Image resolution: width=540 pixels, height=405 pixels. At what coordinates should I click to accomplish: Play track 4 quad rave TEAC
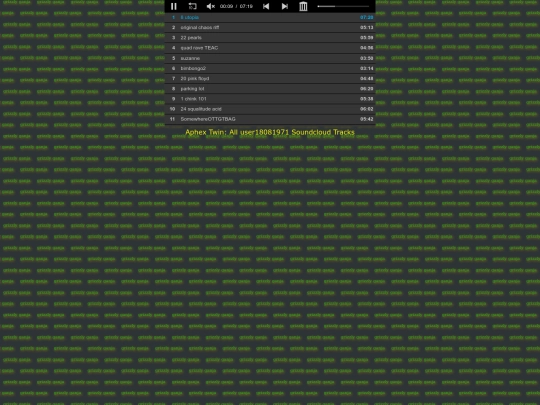click(x=270, y=48)
